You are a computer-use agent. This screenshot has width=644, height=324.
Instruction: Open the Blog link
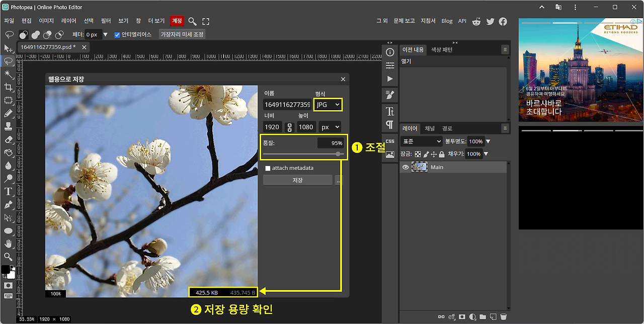[x=447, y=21]
